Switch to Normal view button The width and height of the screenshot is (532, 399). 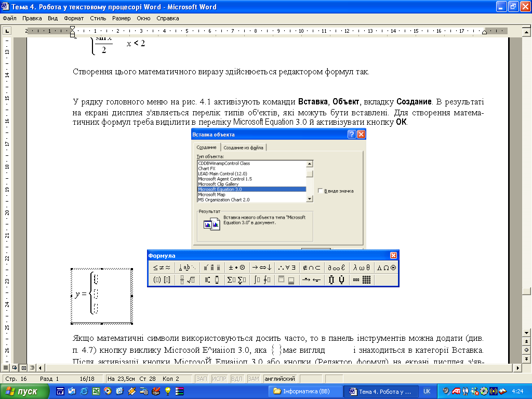click(x=6, y=368)
